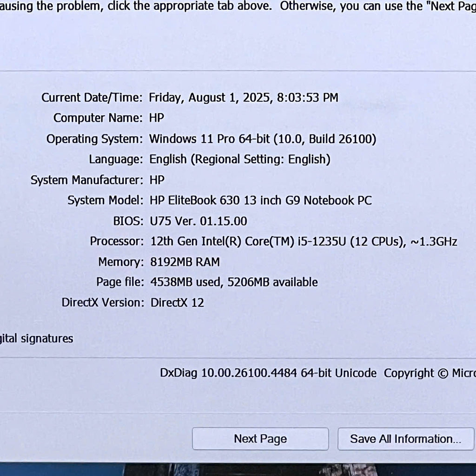Image resolution: width=476 pixels, height=476 pixels.
Task: Click the 'Memory:' label
Action: 121,262
